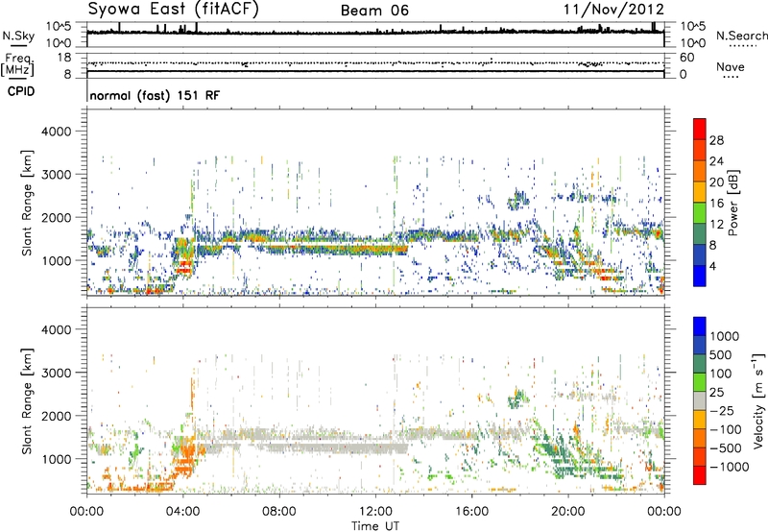Click the Velocity colorbar value '500'
Viewport: 768px width, 532px height.
pos(721,354)
